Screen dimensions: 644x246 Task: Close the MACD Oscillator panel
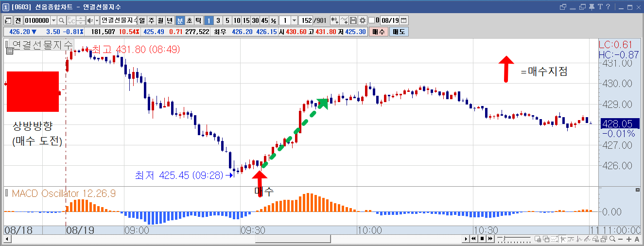click(637, 189)
